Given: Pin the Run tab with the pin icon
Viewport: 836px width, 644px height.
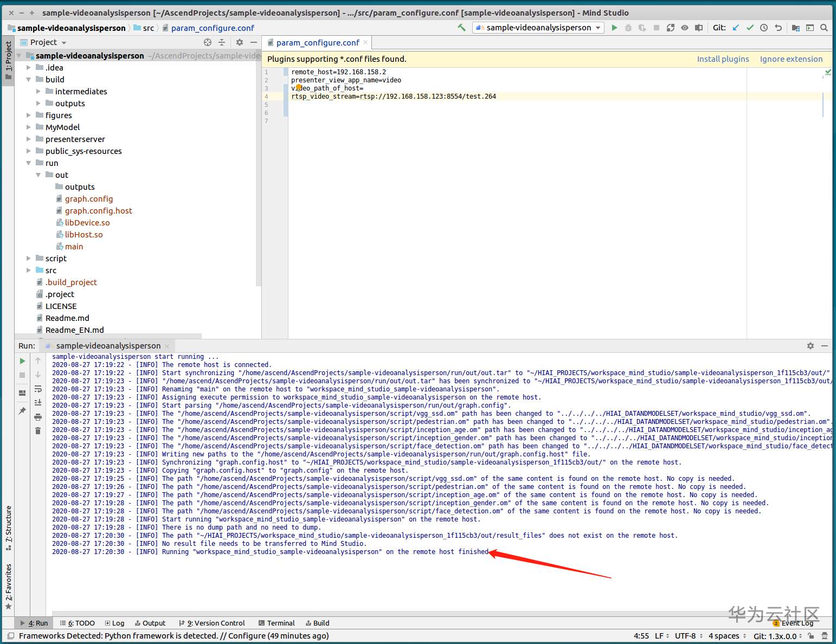Looking at the screenshot, I should point(22,411).
